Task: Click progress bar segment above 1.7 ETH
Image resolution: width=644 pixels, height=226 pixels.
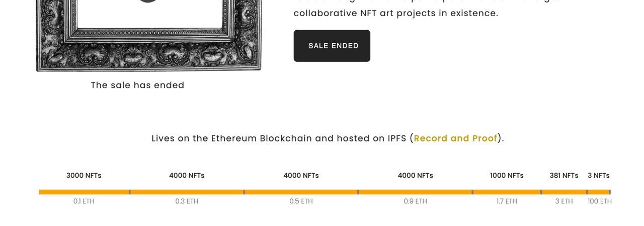Action: pos(507,192)
